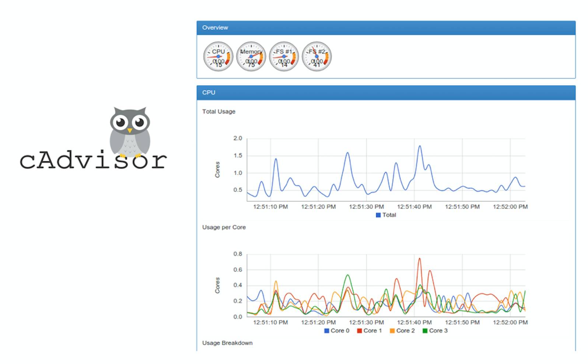588x364 pixels.
Task: Click the '0.8' per-core axis value
Action: [x=238, y=254]
